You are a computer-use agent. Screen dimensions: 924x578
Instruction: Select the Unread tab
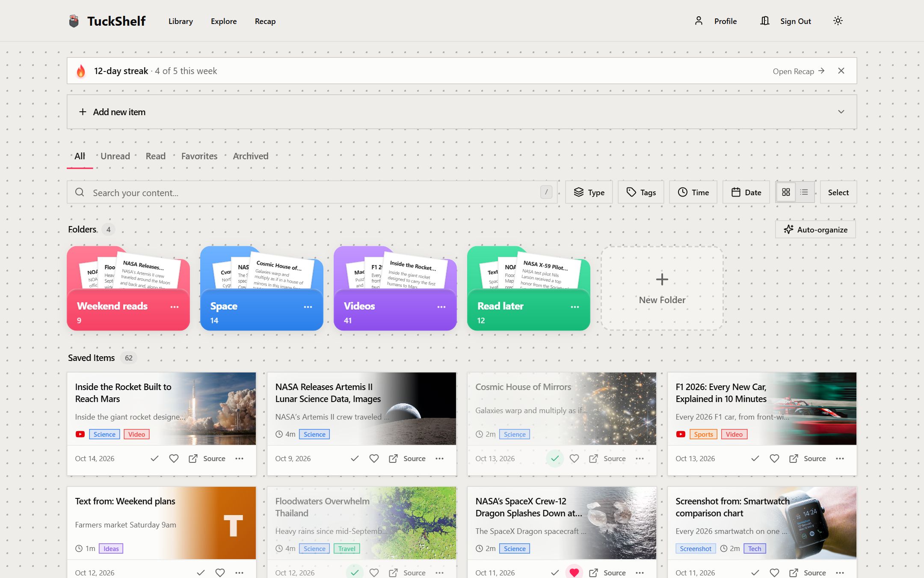click(x=115, y=156)
